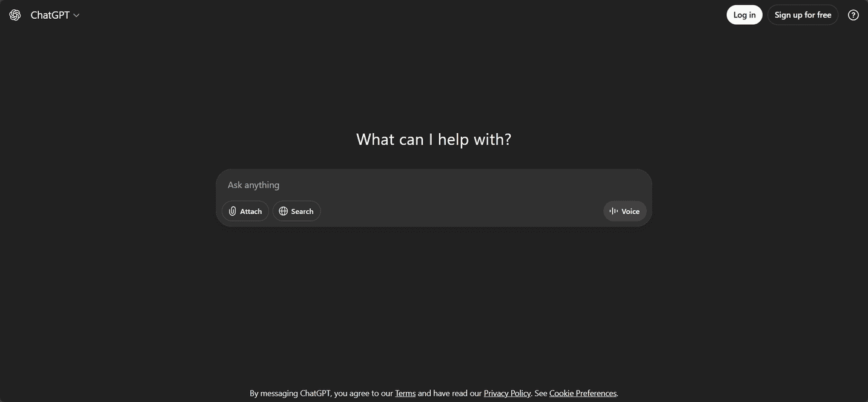Click Sign up for free
This screenshot has height=402, width=868.
[803, 15]
